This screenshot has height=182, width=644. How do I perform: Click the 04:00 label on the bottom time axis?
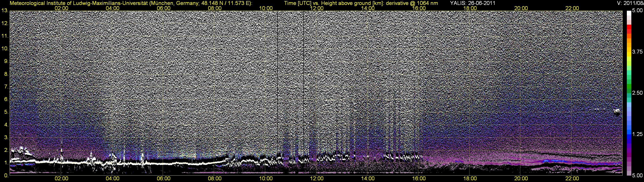pyautogui.click(x=112, y=179)
